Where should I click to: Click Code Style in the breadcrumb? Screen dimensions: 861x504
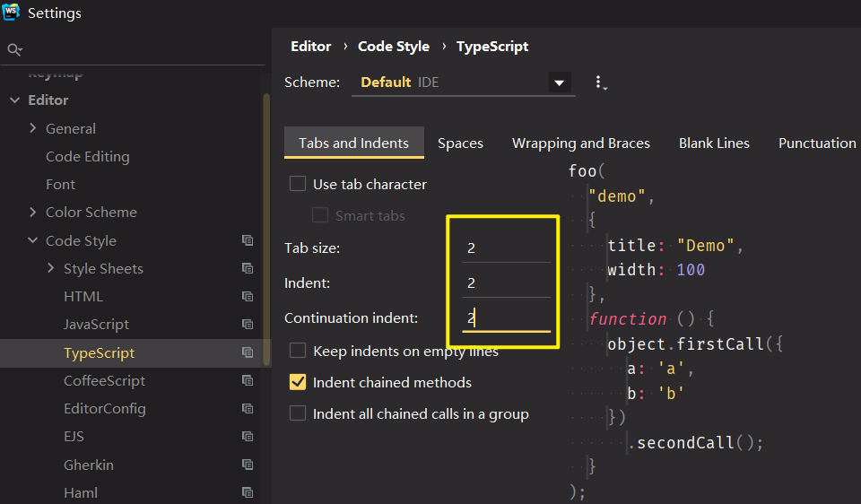394,47
